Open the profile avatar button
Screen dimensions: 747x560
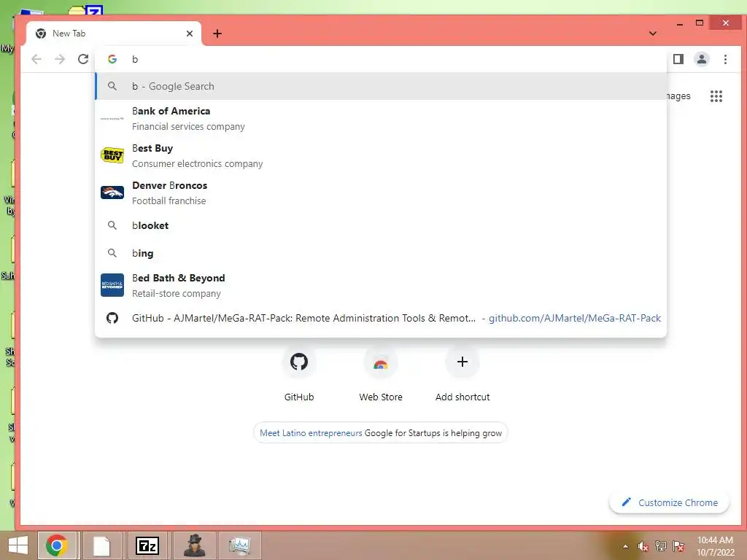coord(702,59)
